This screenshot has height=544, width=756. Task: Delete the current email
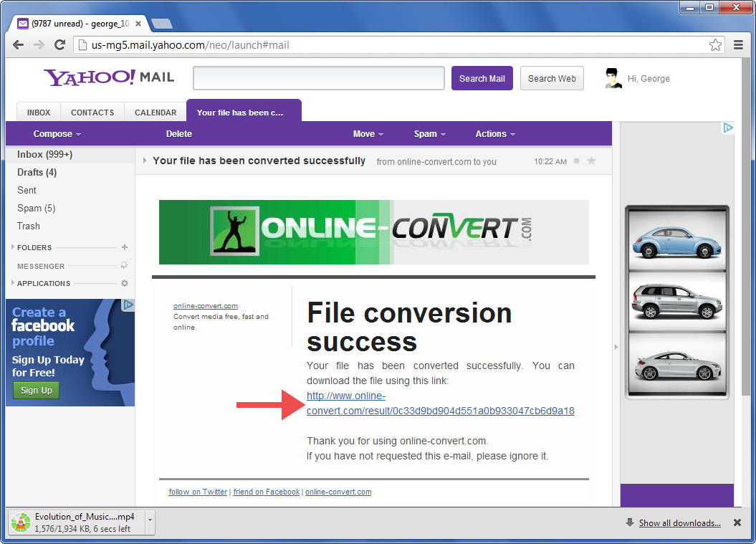pos(179,133)
